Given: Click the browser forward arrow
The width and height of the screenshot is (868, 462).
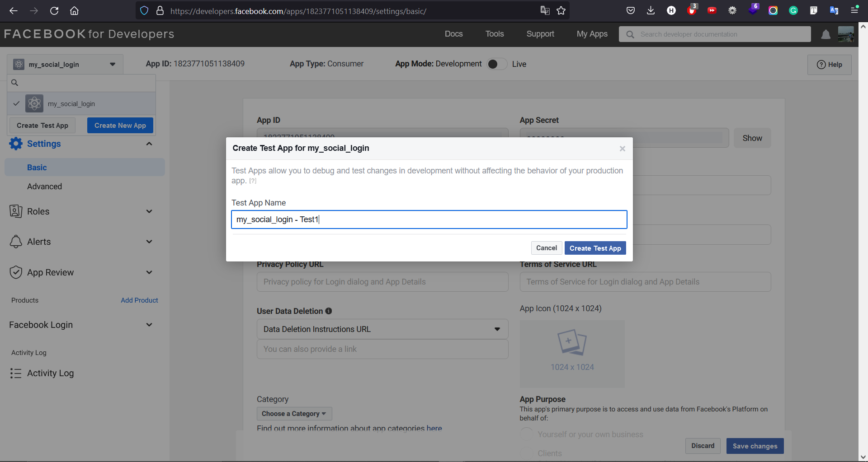Looking at the screenshot, I should click(34, 11).
